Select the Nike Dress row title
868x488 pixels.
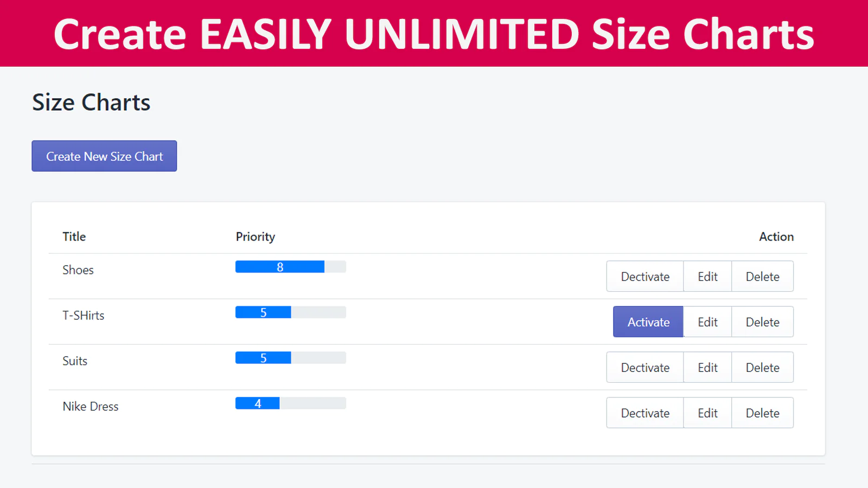pos(91,407)
